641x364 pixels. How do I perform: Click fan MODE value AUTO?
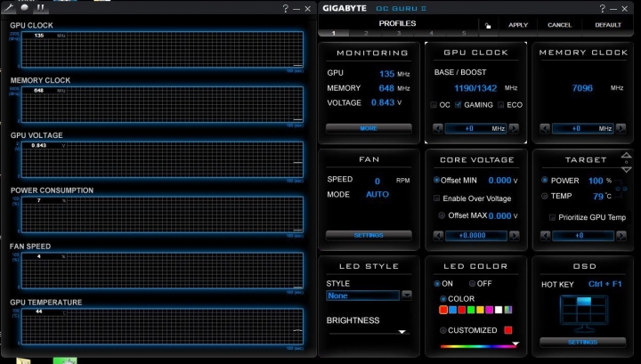point(377,195)
